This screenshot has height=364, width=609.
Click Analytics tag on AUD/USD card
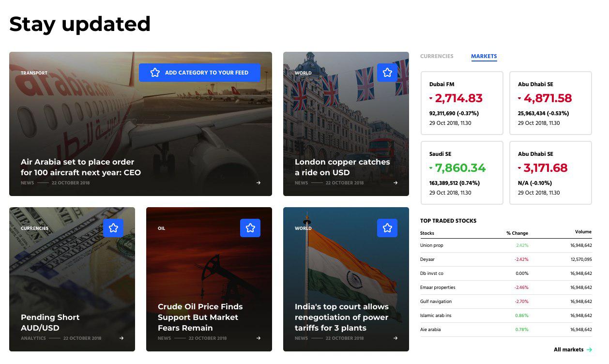point(33,338)
